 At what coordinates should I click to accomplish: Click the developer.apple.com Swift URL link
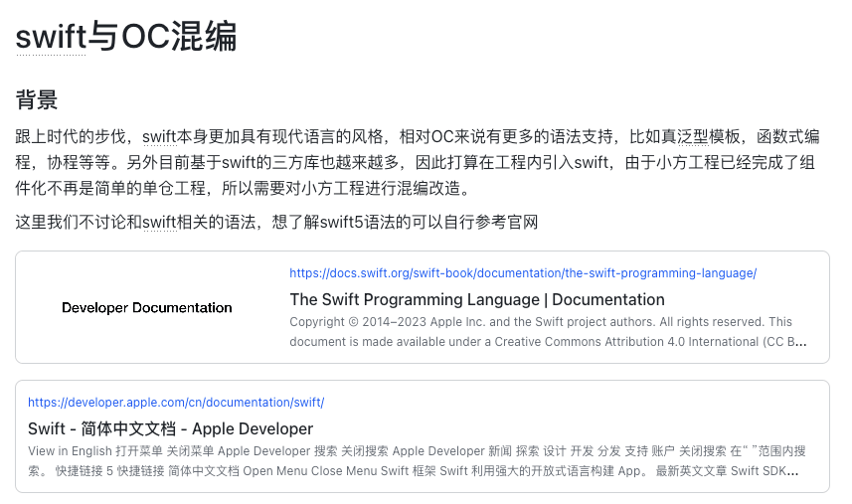coord(176,403)
